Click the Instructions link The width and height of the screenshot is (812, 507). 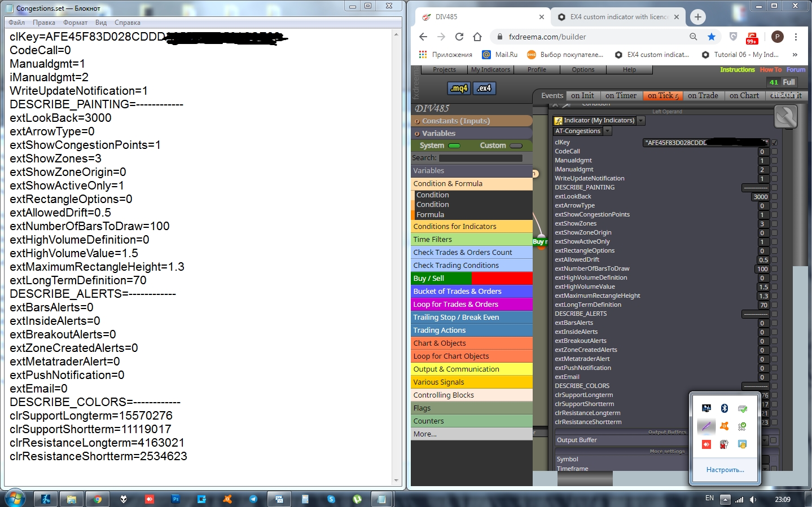click(737, 69)
